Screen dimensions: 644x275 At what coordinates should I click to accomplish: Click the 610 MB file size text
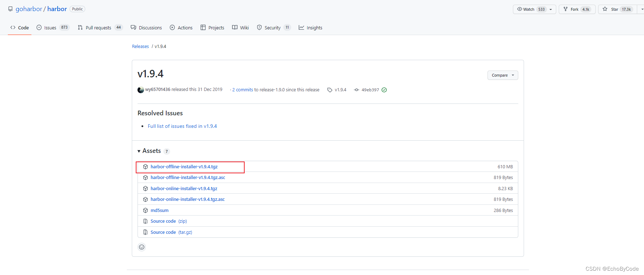point(505,167)
